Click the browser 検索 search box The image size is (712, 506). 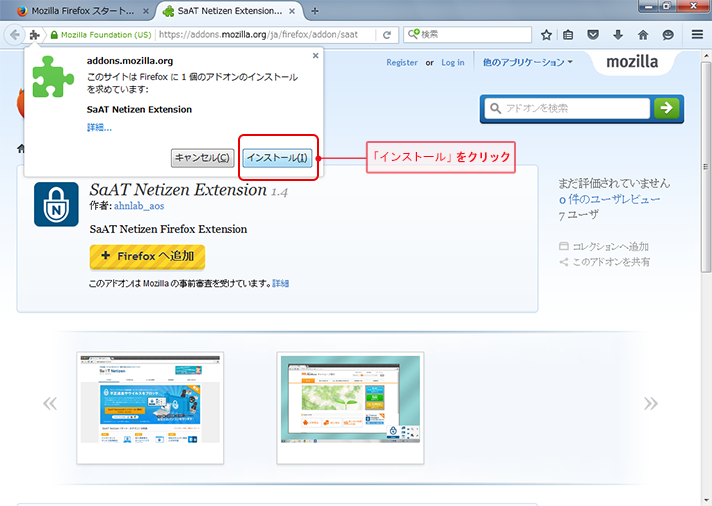pyautogui.click(x=468, y=35)
